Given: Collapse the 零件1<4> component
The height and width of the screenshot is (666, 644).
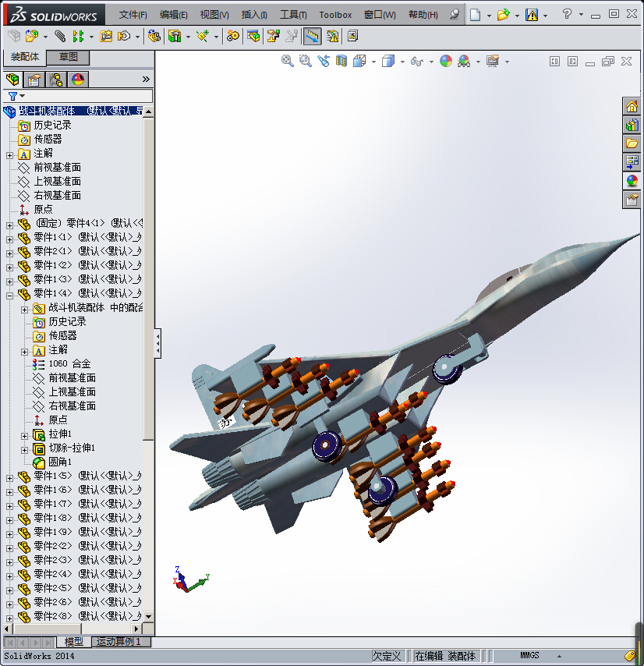Looking at the screenshot, I should pyautogui.click(x=9, y=296).
